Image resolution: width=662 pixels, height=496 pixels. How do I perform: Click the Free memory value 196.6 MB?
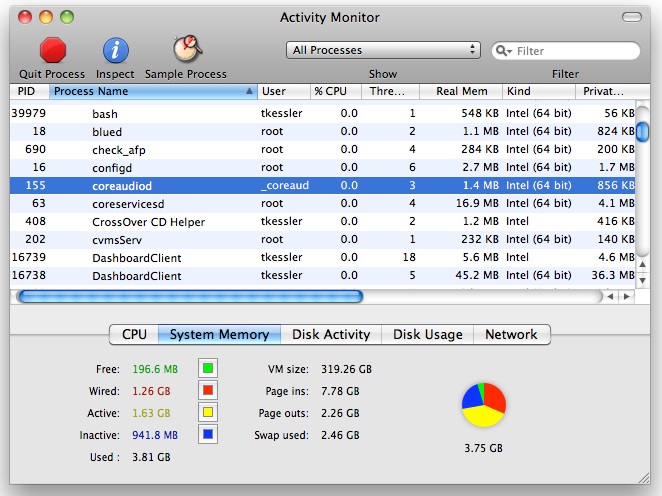[155, 369]
